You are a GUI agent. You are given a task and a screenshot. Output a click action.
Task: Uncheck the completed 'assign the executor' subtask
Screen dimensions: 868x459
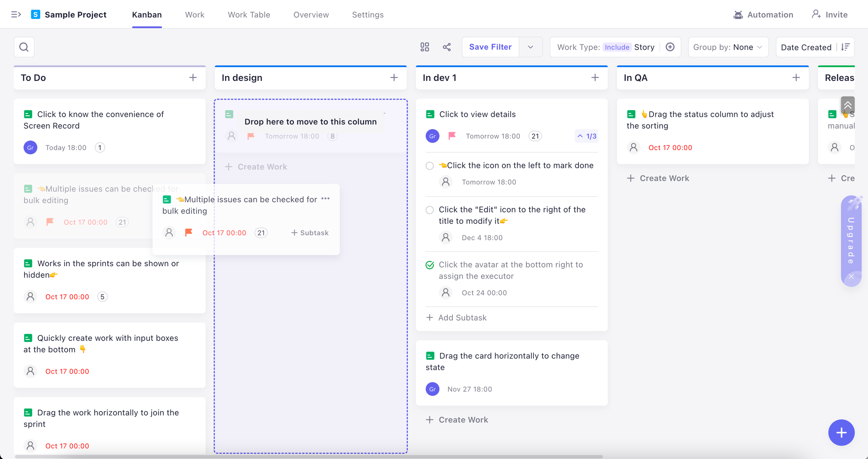point(429,265)
